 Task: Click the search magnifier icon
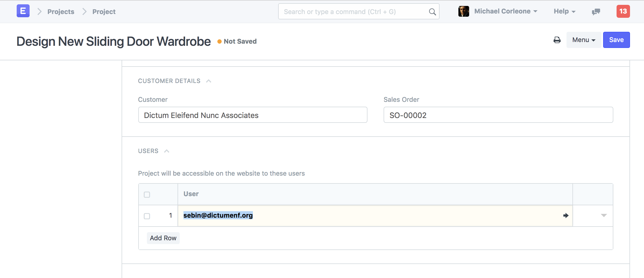click(432, 12)
